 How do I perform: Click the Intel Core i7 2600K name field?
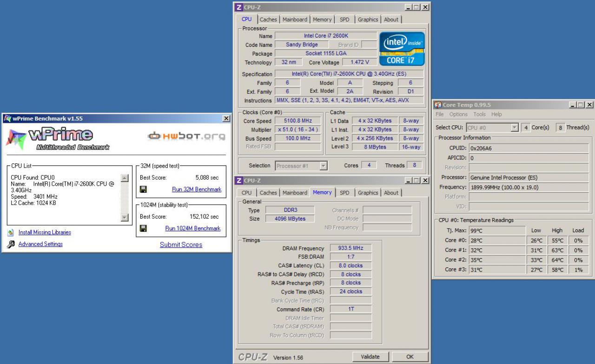point(326,36)
